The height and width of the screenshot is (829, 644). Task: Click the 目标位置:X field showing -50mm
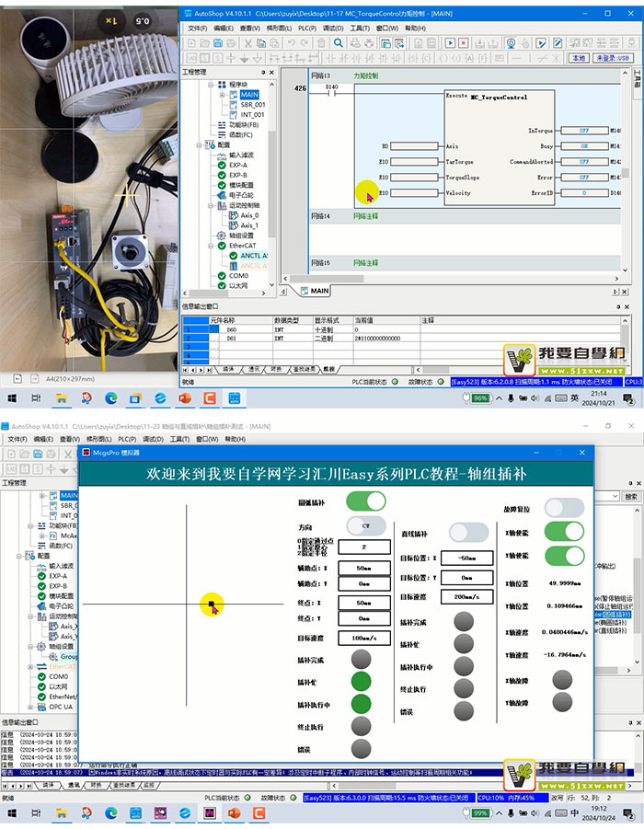[466, 558]
